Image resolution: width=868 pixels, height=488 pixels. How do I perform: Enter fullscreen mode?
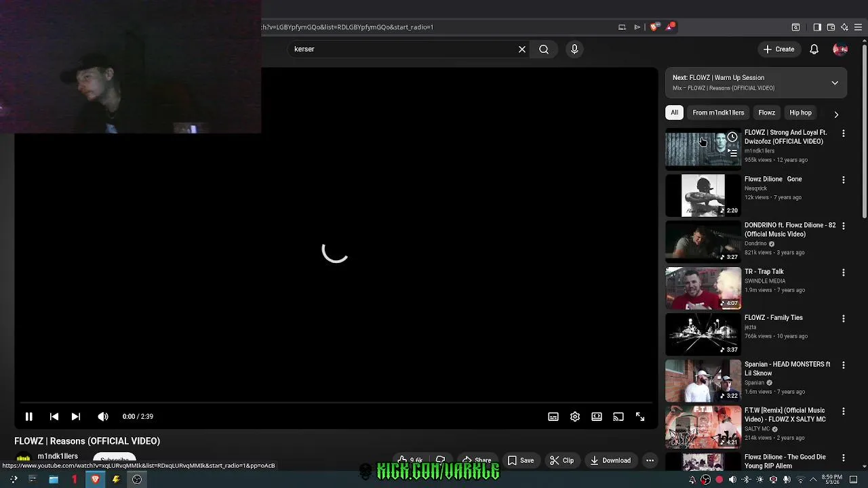(x=640, y=417)
